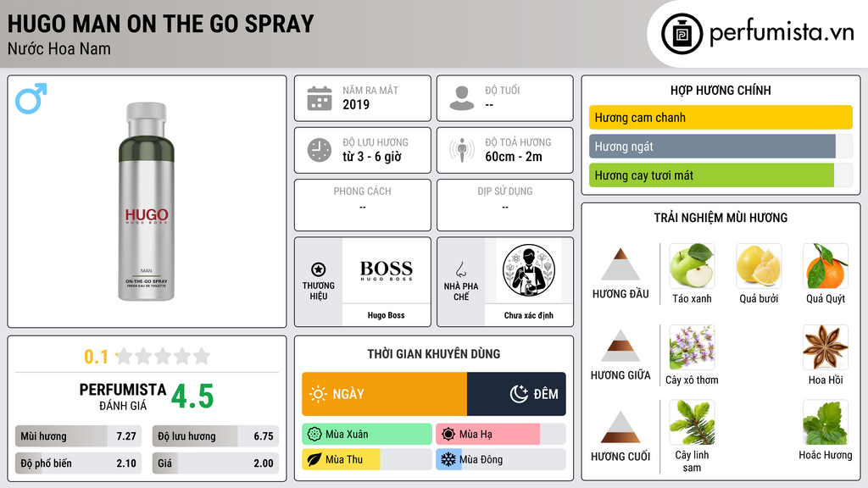Click the PERFUMISTA đánh giá label

[x=123, y=396]
